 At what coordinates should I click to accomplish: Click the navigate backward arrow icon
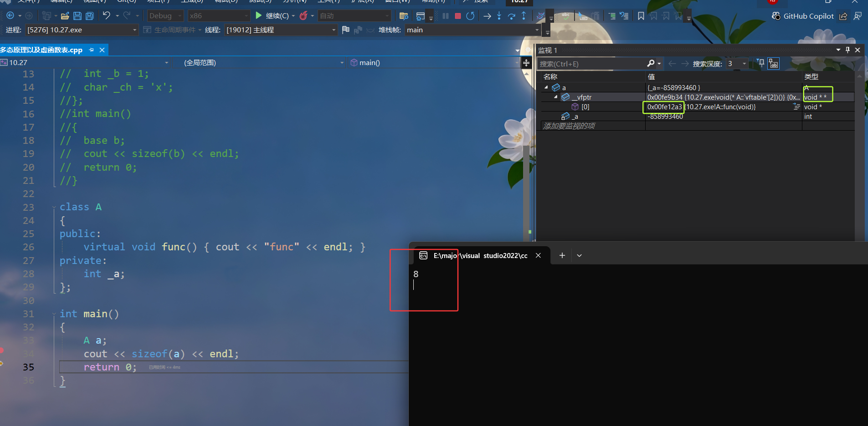(10, 16)
